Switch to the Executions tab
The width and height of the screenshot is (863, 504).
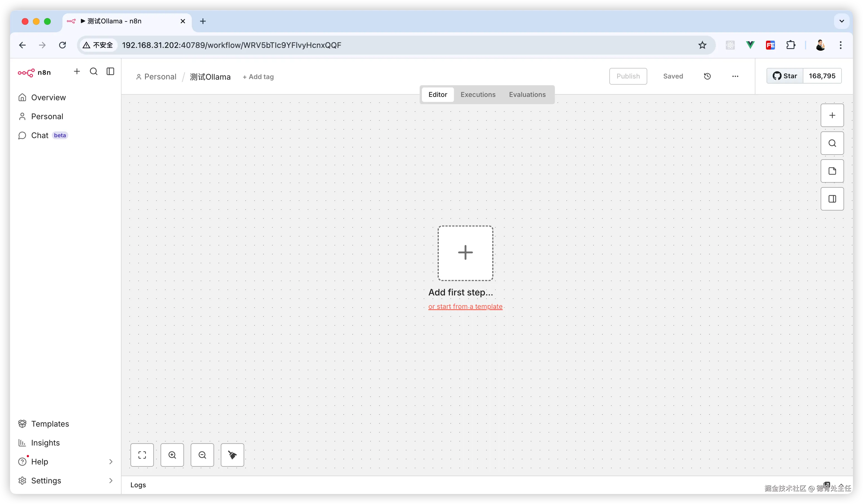(478, 94)
